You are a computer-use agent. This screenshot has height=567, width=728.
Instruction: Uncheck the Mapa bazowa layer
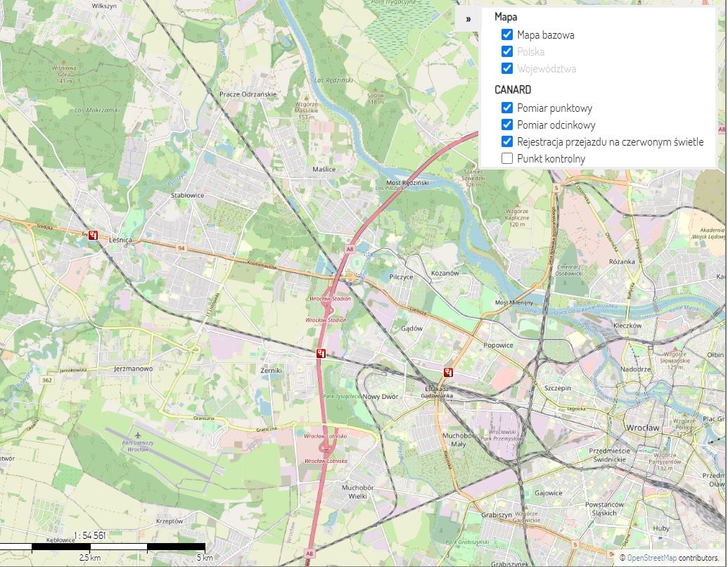click(x=507, y=35)
